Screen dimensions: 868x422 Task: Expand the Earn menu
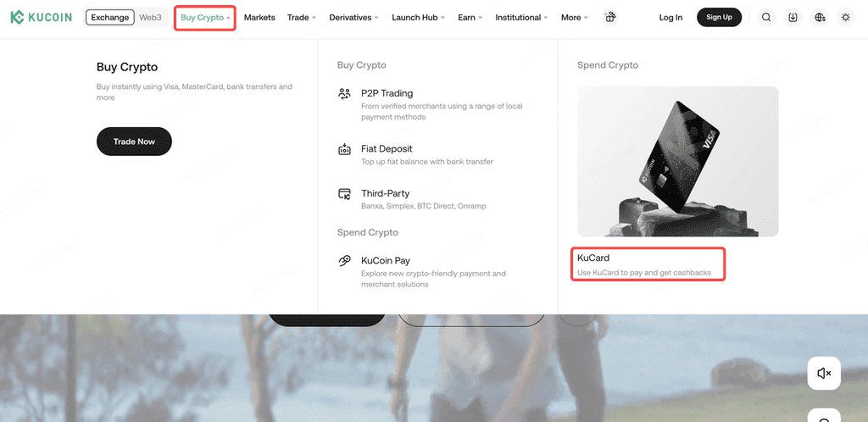coord(470,17)
